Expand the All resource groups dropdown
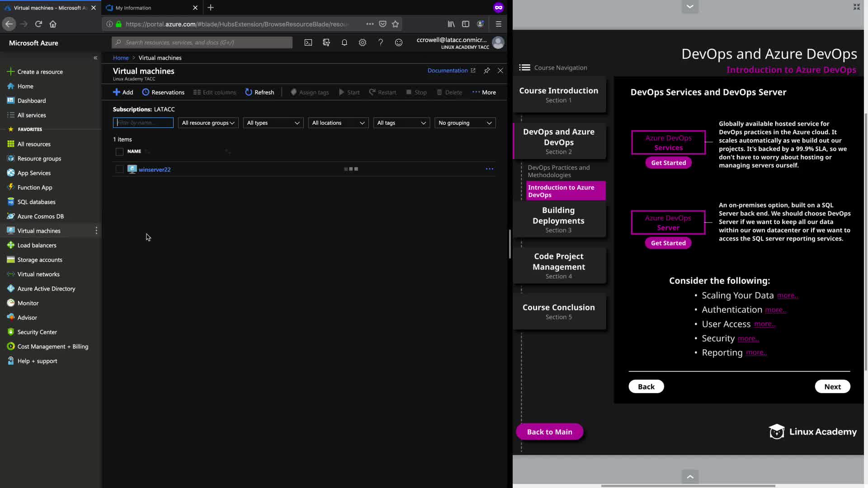 [x=208, y=123]
